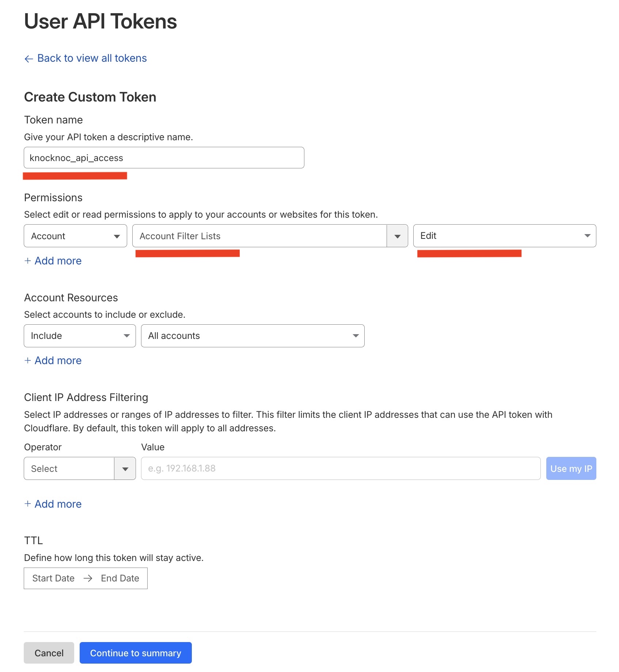This screenshot has height=672, width=619.
Task: Select the TTL End Date field
Action: tap(120, 579)
